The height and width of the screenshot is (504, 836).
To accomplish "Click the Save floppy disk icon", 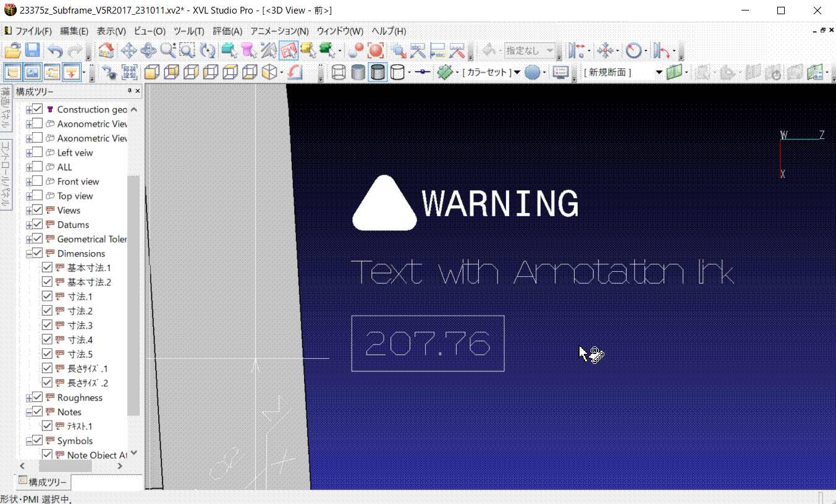I will [32, 51].
